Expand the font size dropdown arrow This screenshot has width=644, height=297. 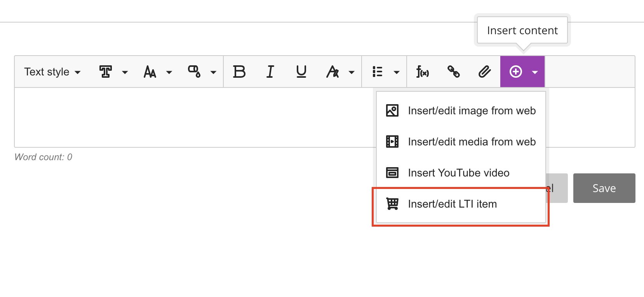pyautogui.click(x=169, y=72)
